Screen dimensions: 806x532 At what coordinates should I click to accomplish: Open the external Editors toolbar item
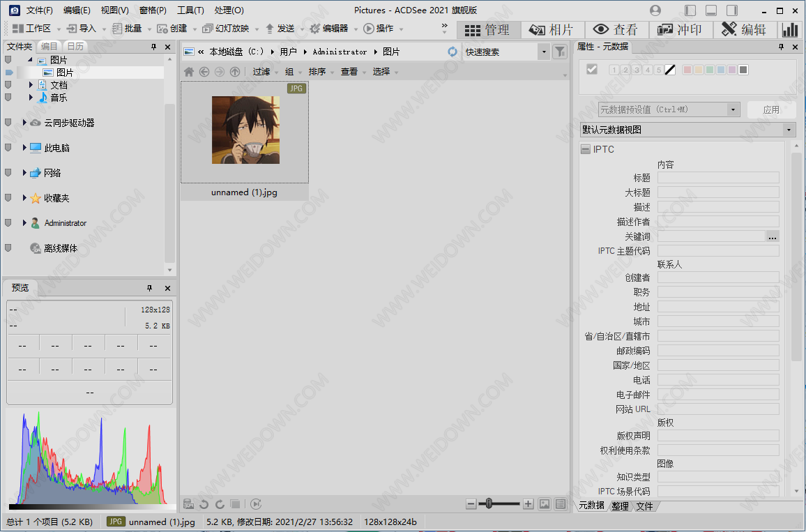pos(329,29)
